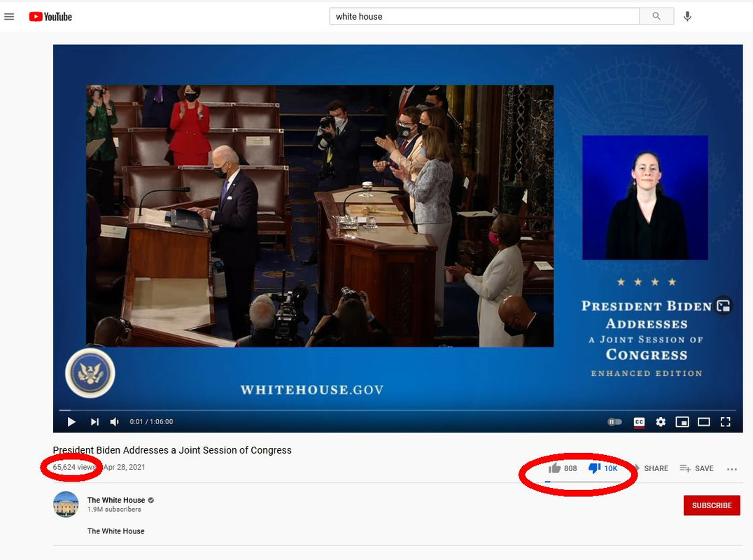
Task: Open the hamburger guide menu
Action: pyautogui.click(x=9, y=17)
